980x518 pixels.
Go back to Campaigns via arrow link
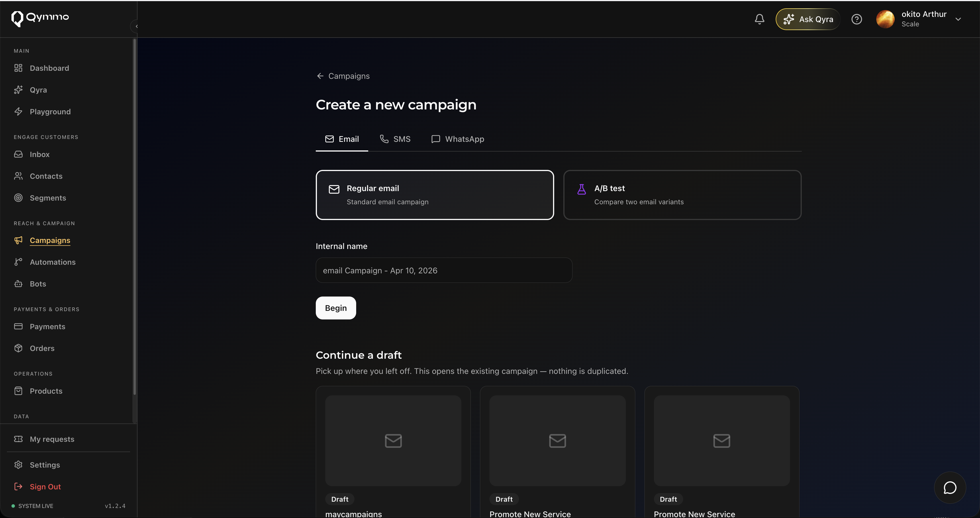[343, 76]
